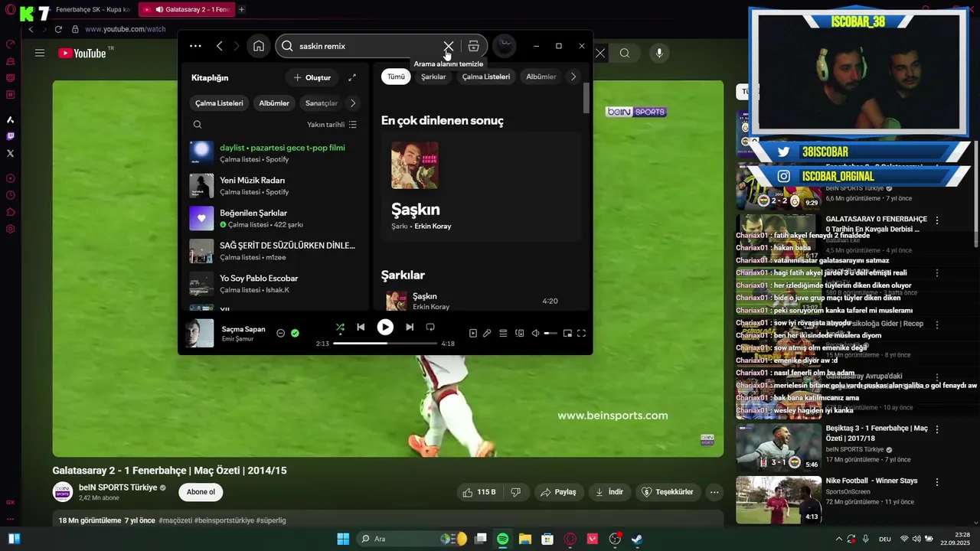Search YouTube by voice microphone
Image resolution: width=980 pixels, height=551 pixels.
pyautogui.click(x=659, y=53)
